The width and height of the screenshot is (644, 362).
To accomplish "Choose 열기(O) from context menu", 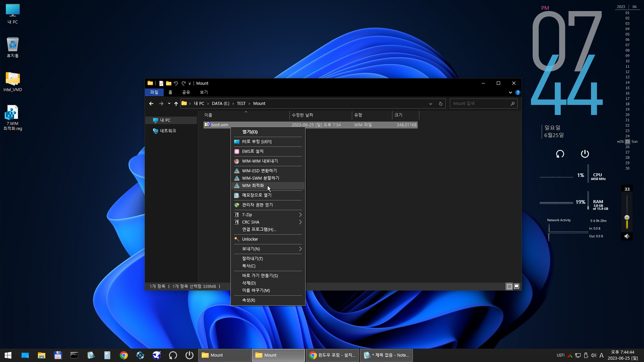I will 268,132.
